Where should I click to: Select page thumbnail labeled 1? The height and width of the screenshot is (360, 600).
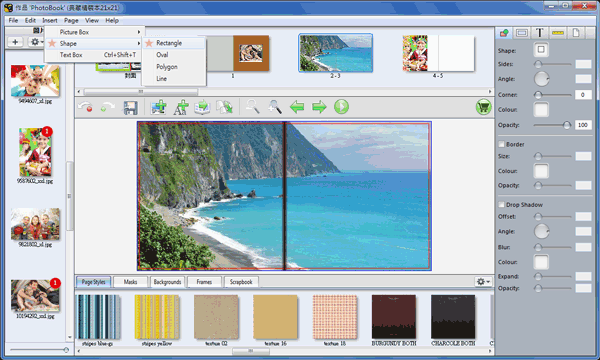(233, 53)
